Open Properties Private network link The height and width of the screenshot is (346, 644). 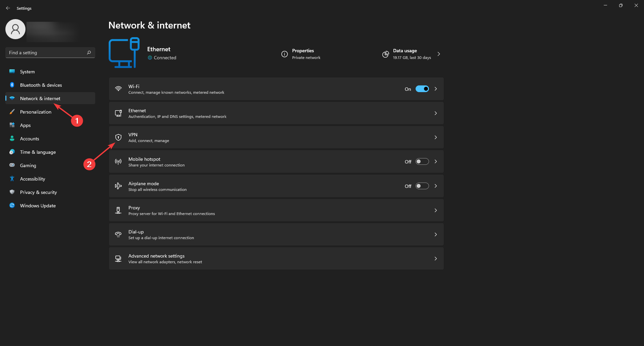[301, 54]
